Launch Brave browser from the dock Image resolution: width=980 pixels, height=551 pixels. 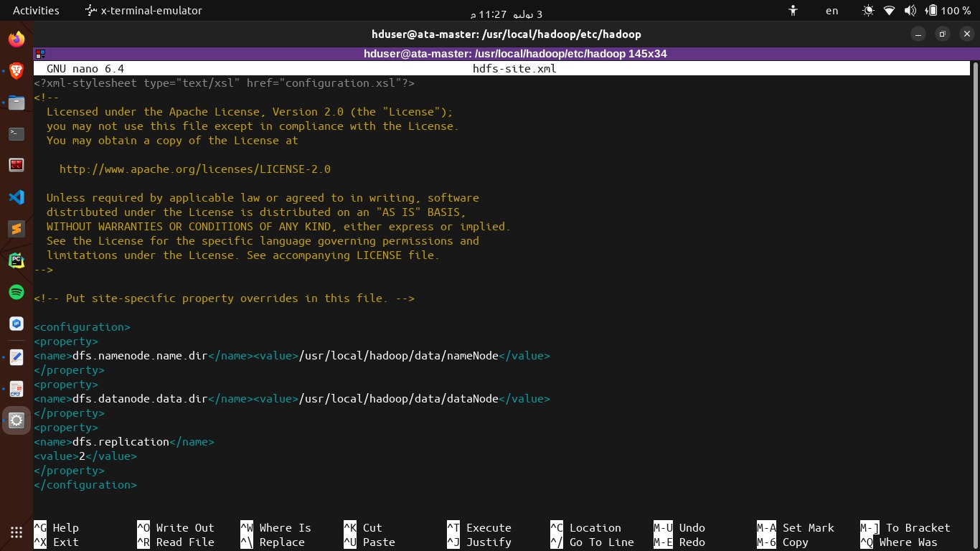click(x=17, y=70)
